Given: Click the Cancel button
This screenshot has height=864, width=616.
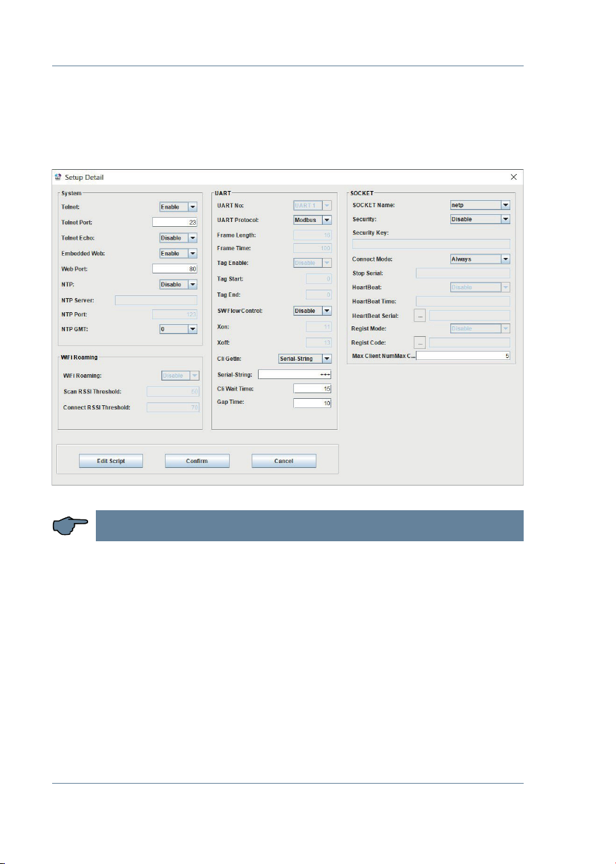Looking at the screenshot, I should [283, 461].
